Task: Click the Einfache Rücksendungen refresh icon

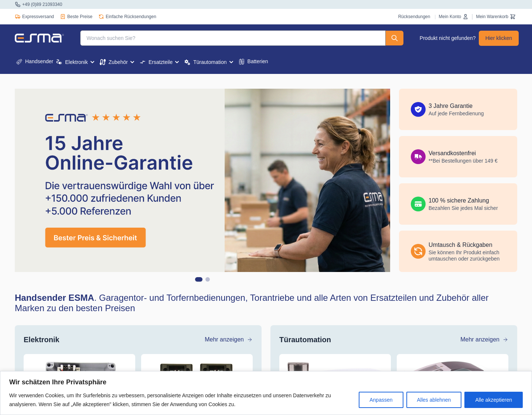Action: [101, 17]
